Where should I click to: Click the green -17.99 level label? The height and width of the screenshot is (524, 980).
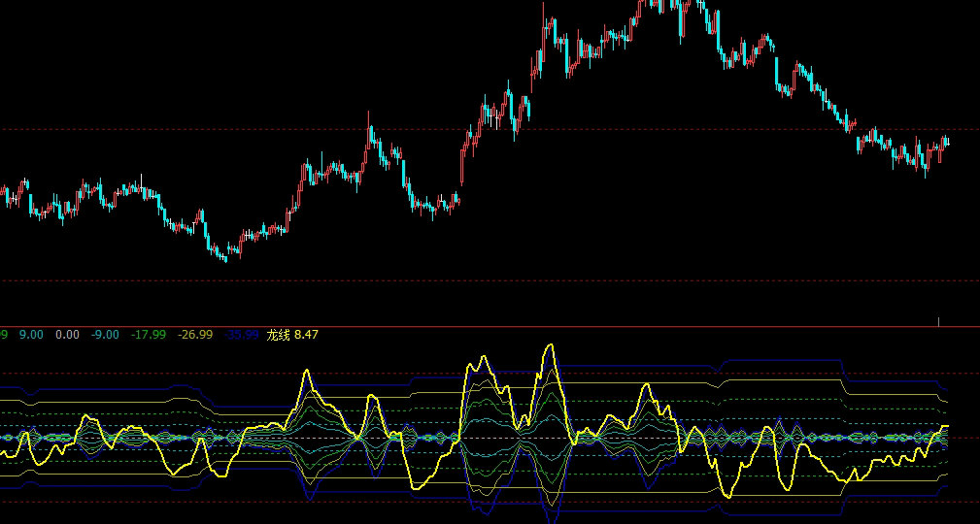pos(149,335)
